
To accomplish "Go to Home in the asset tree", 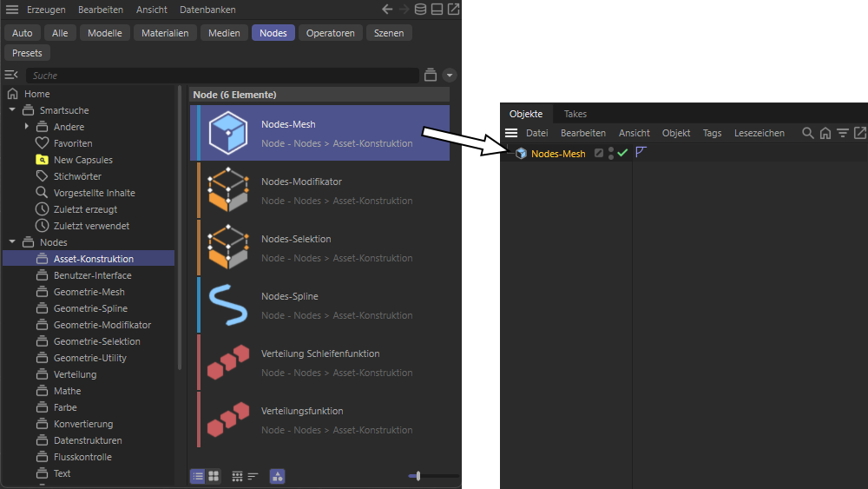I will click(x=37, y=94).
